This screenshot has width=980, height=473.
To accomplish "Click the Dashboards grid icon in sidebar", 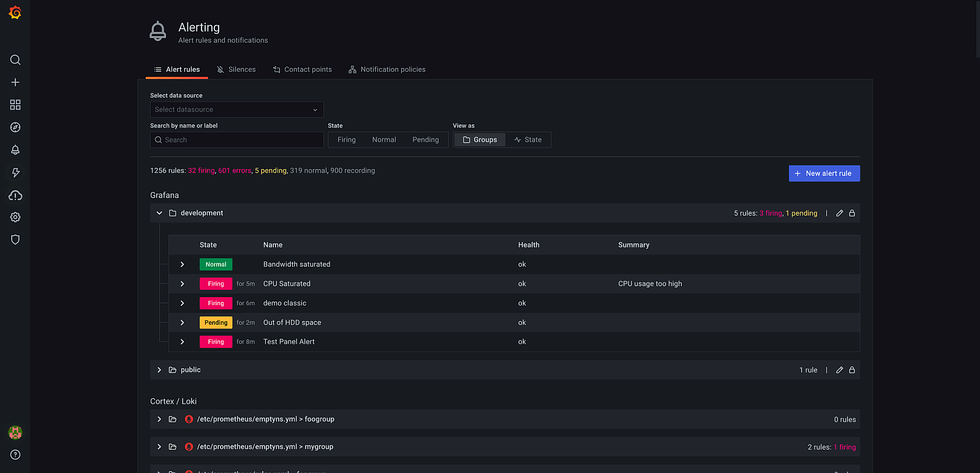I will (x=15, y=105).
